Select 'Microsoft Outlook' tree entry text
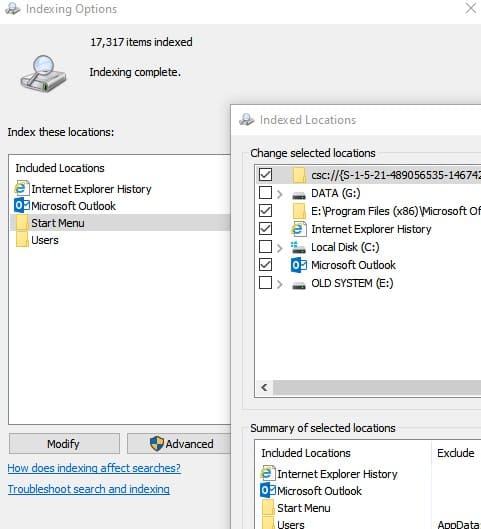Viewport: 481px width, 529px height. pos(353,265)
